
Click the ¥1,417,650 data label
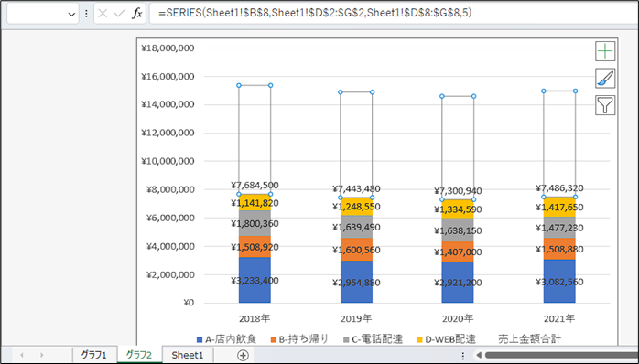(559, 208)
